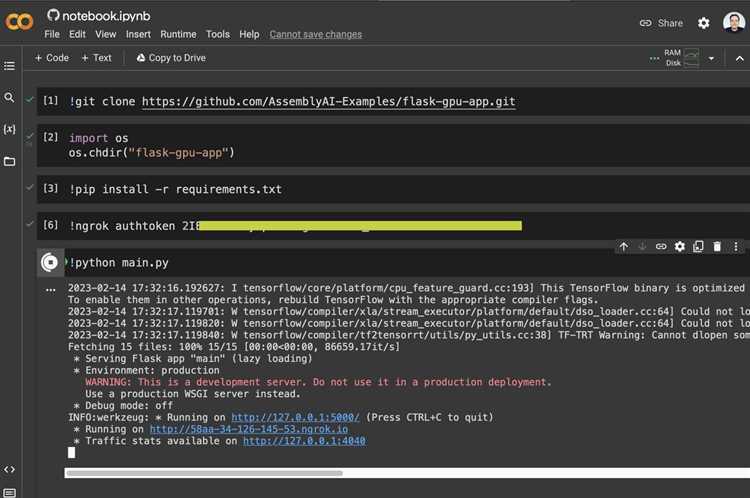
Task: Click the !python main.py code line
Action: coord(119,263)
